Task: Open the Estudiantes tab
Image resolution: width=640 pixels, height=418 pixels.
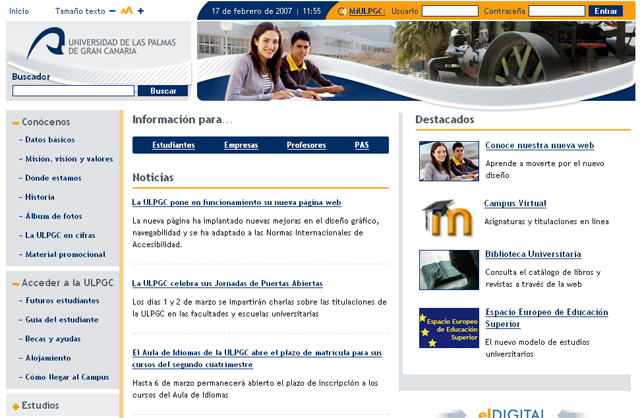Action: 173,145
